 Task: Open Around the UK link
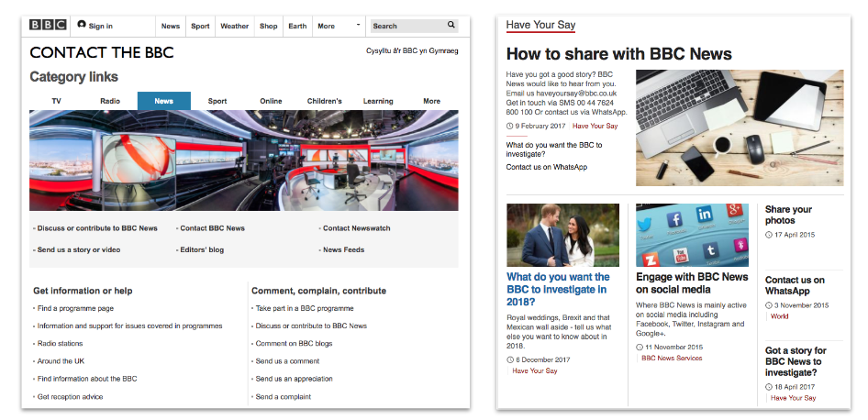tap(61, 361)
